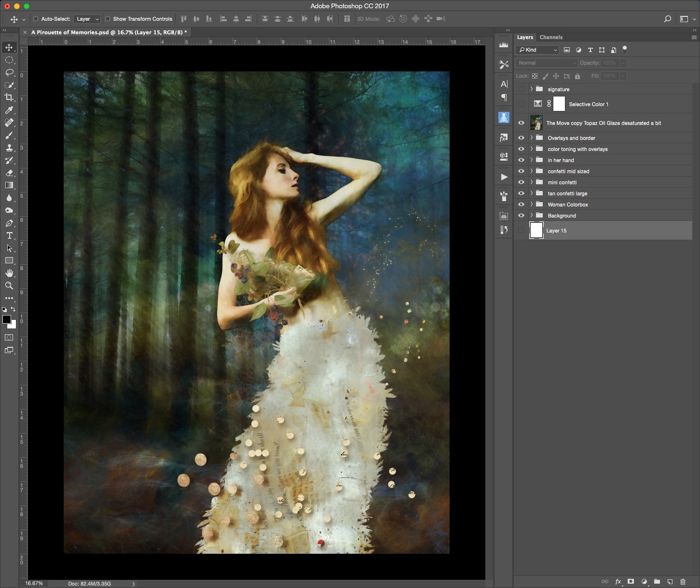Check Show Transform Controls
This screenshot has width=700, height=588.
click(x=109, y=19)
